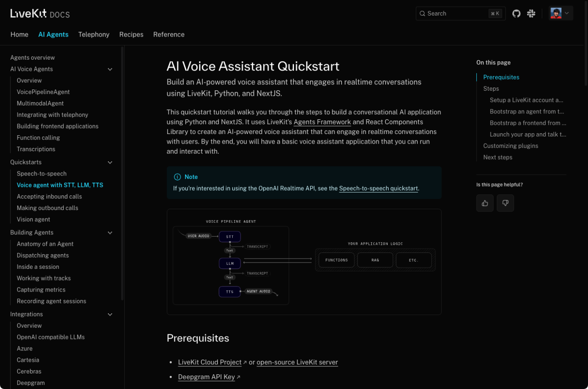Open the Deepgram API Key link

[206, 377]
